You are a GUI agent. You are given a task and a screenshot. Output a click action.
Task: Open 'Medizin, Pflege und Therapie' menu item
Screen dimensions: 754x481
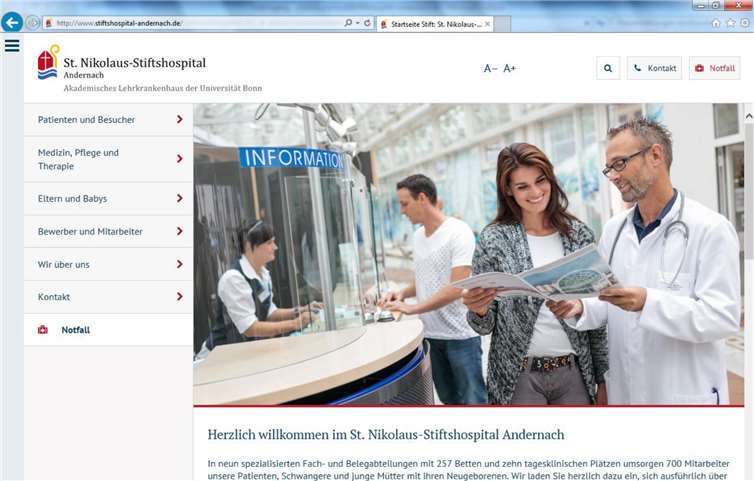coord(108,159)
